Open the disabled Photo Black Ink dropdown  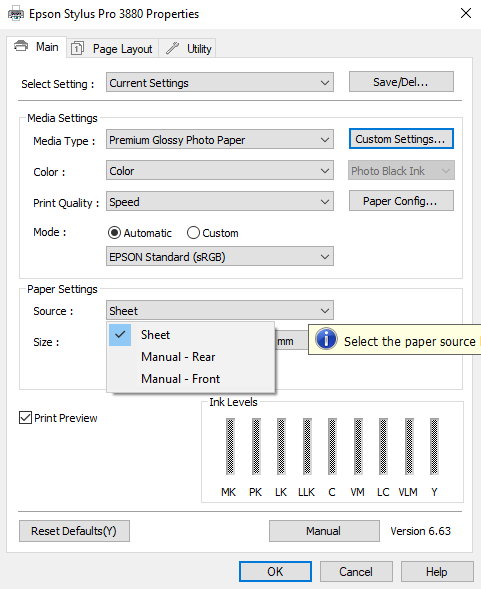click(x=401, y=171)
